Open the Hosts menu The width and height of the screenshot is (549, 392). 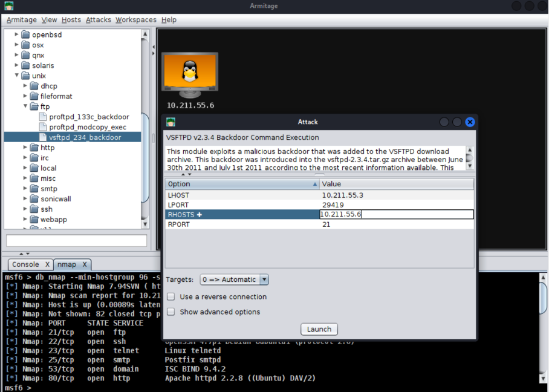pos(71,19)
